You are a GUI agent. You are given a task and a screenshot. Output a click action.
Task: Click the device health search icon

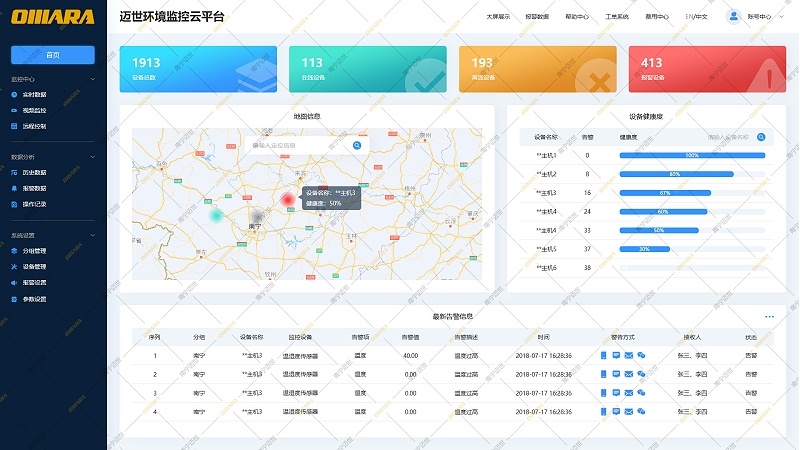point(761,137)
